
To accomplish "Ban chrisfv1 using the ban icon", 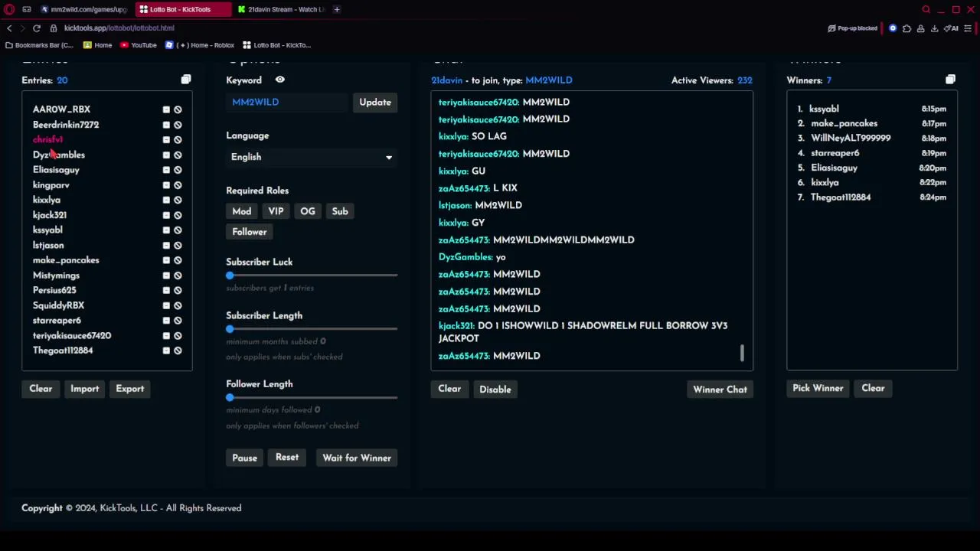I will tap(178, 140).
